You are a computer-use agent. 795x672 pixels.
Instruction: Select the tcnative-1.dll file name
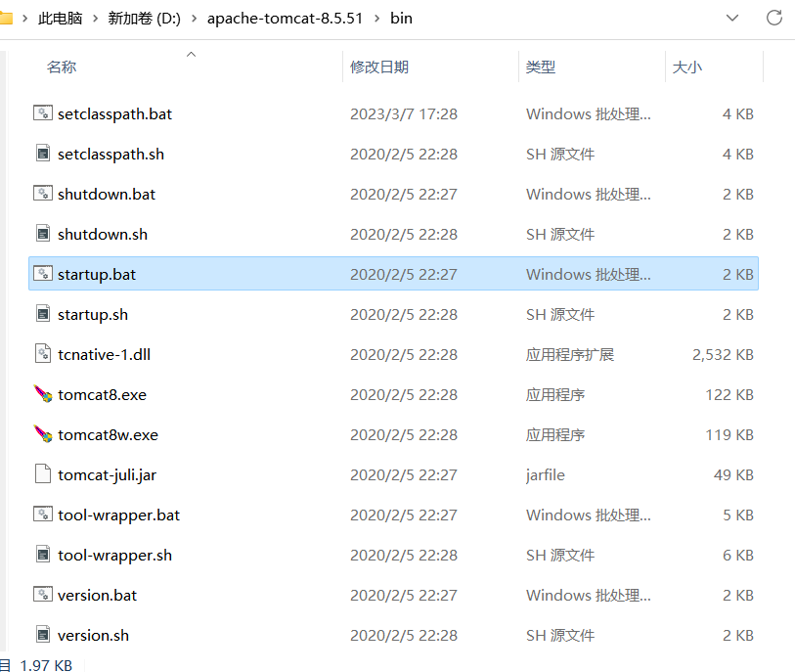(104, 354)
